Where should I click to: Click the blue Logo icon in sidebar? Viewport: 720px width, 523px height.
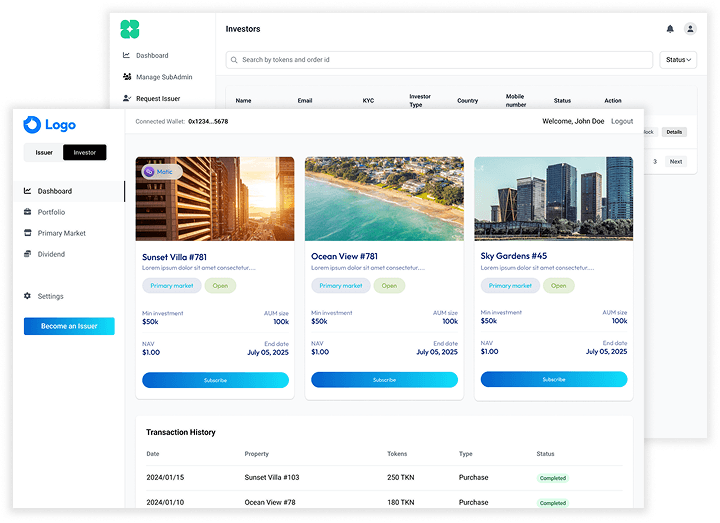pos(31,125)
